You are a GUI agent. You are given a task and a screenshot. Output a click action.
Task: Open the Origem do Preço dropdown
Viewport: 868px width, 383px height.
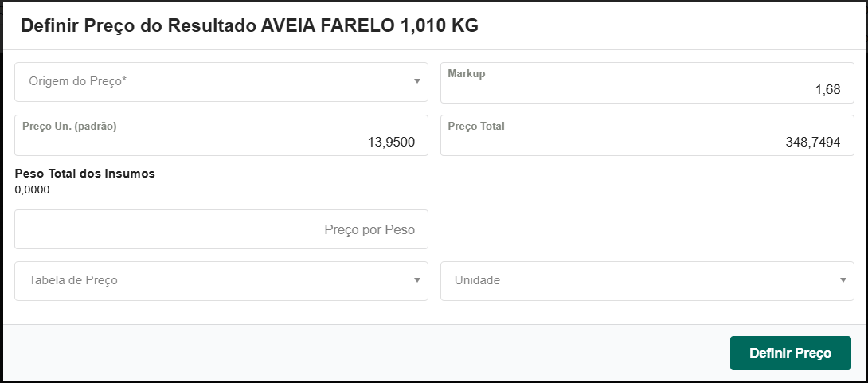[215, 81]
